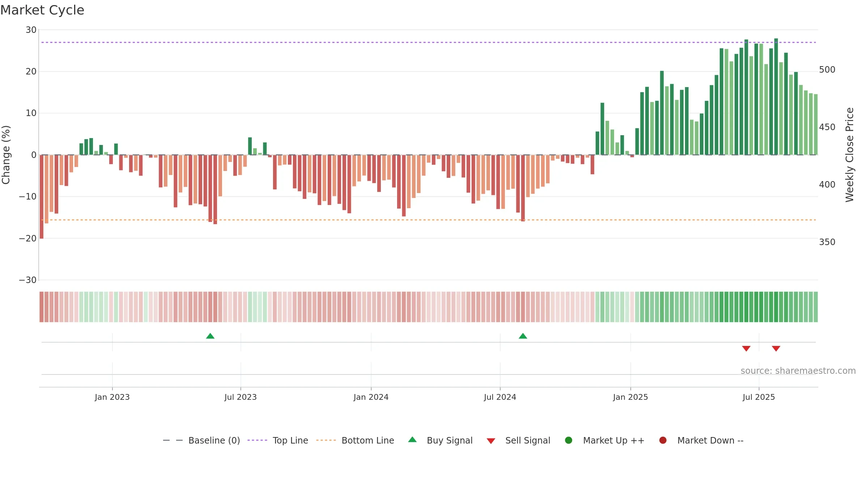This screenshot has height=488, width=868.
Task: Click the red Market Down -- circle icon
Action: tap(663, 440)
